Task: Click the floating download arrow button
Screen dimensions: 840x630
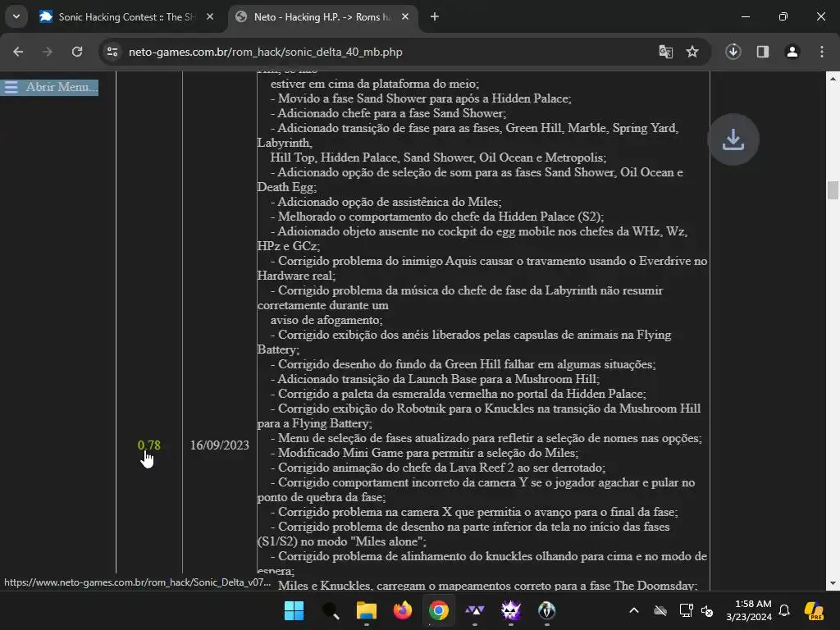Action: (x=733, y=139)
